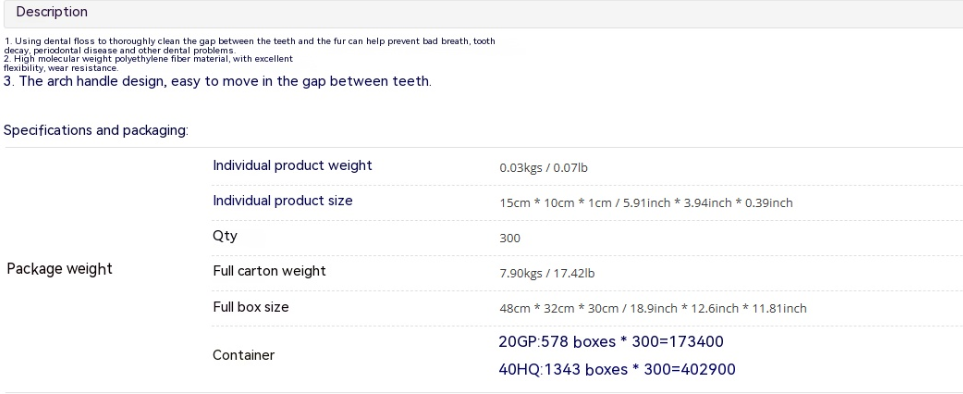Click the arch handle design sentence
This screenshot has width=963, height=394.
point(217,81)
